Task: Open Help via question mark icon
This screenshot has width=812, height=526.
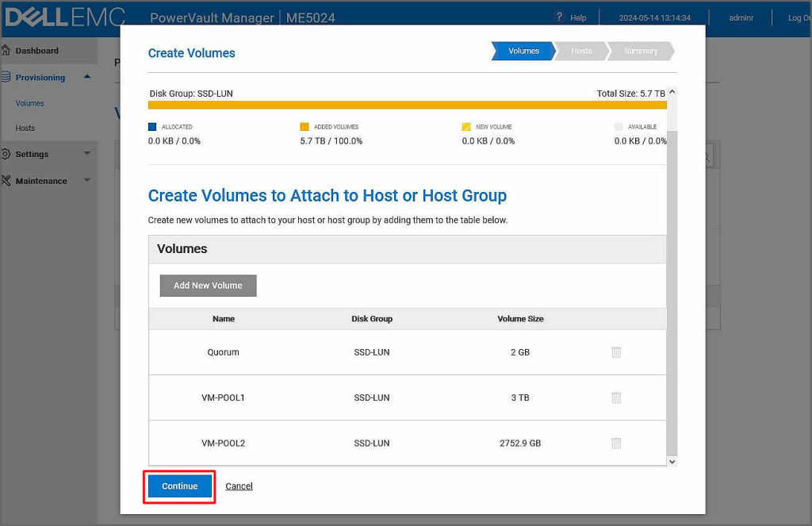Action: [x=559, y=17]
